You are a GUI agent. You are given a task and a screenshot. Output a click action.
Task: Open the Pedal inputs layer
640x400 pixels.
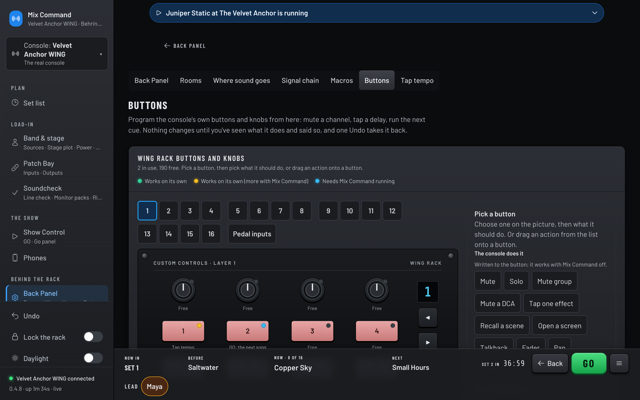tap(252, 234)
